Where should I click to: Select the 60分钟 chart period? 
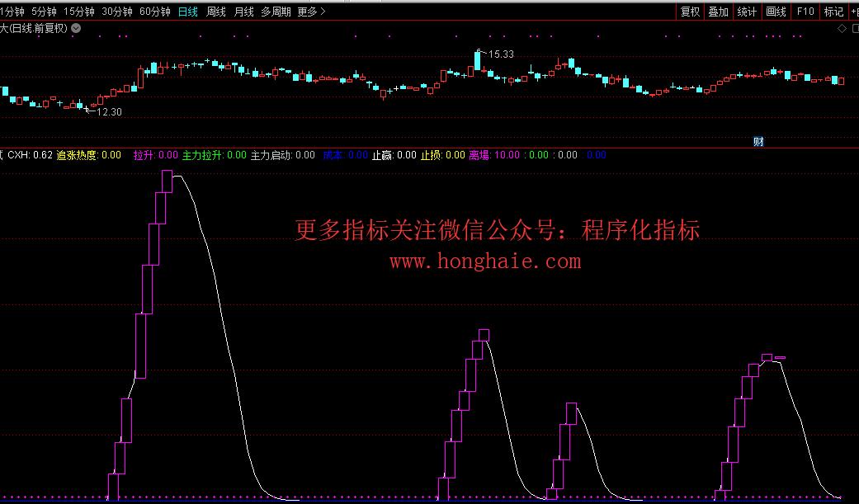[155, 12]
